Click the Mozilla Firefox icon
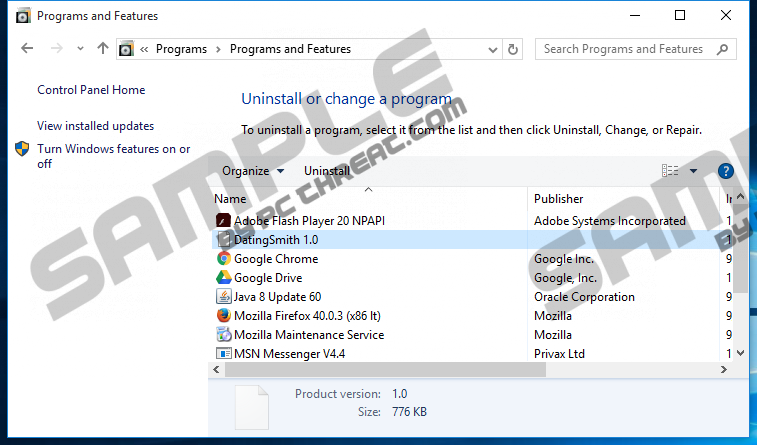757x445 pixels. (224, 316)
